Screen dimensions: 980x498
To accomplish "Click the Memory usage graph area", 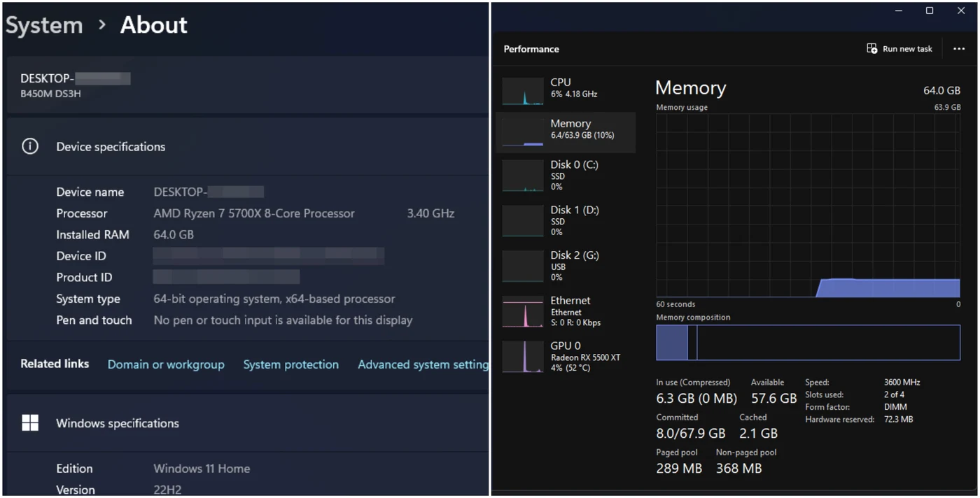I will coord(808,206).
